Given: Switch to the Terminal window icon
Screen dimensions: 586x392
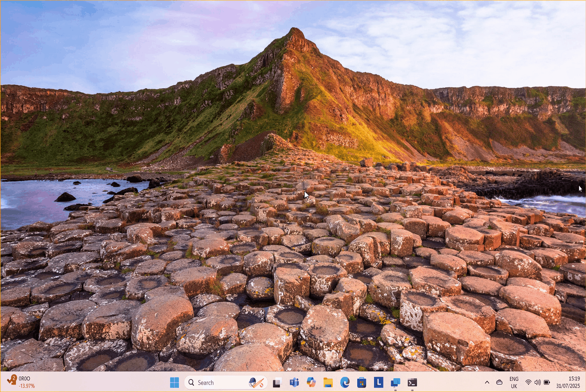Looking at the screenshot, I should point(412,383).
